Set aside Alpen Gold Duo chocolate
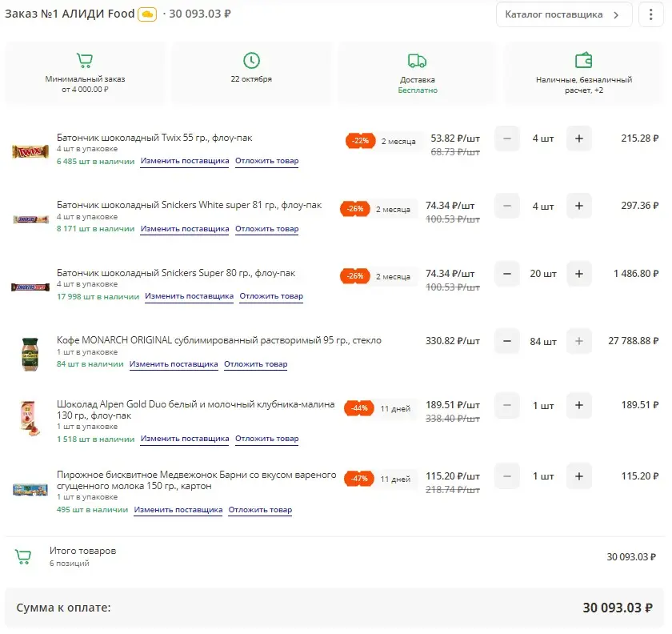Image resolution: width=672 pixels, height=634 pixels. click(267, 439)
